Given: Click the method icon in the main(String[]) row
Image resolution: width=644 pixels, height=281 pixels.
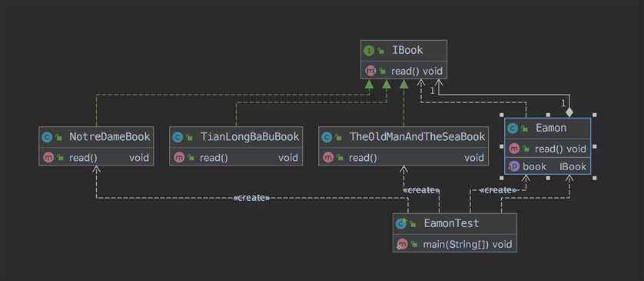Looking at the screenshot, I should [402, 244].
